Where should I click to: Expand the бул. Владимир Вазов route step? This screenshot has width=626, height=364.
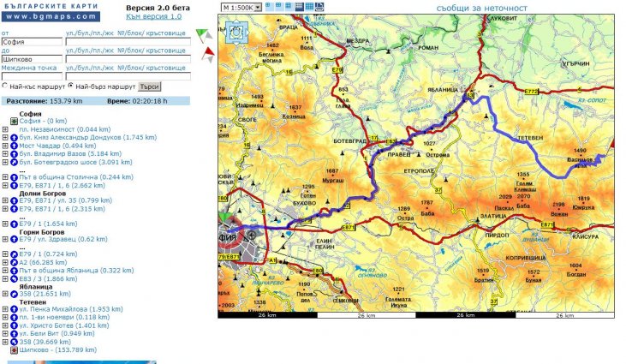[5, 153]
